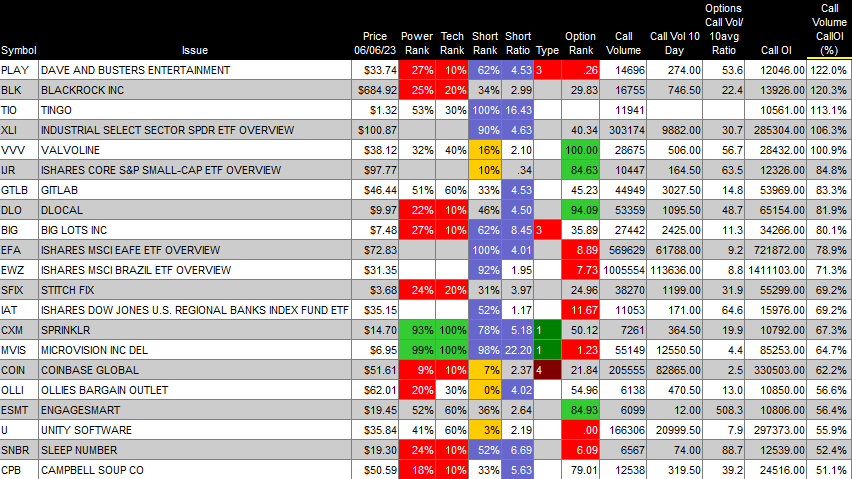Click the 1005554 call volume cell
This screenshot has height=479, width=852.
click(x=623, y=270)
